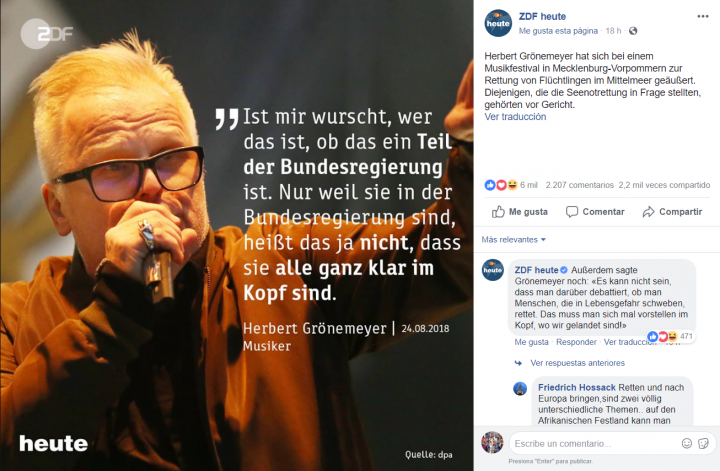Show previous replies via Ver respuestas anteriores

pos(577,363)
